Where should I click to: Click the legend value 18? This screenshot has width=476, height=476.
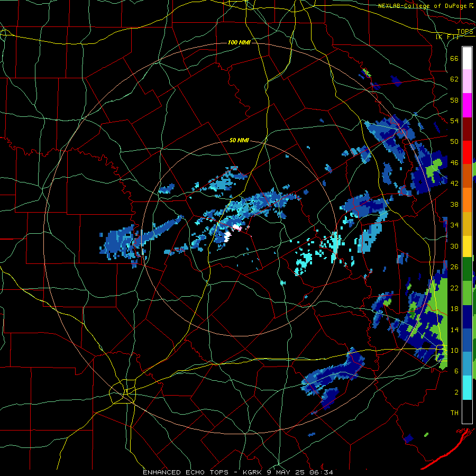[454, 309]
